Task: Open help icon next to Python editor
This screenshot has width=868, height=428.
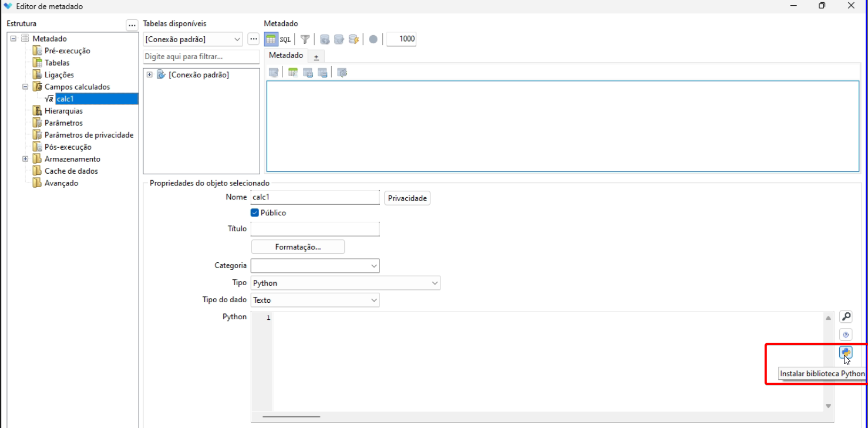Action: (x=846, y=335)
